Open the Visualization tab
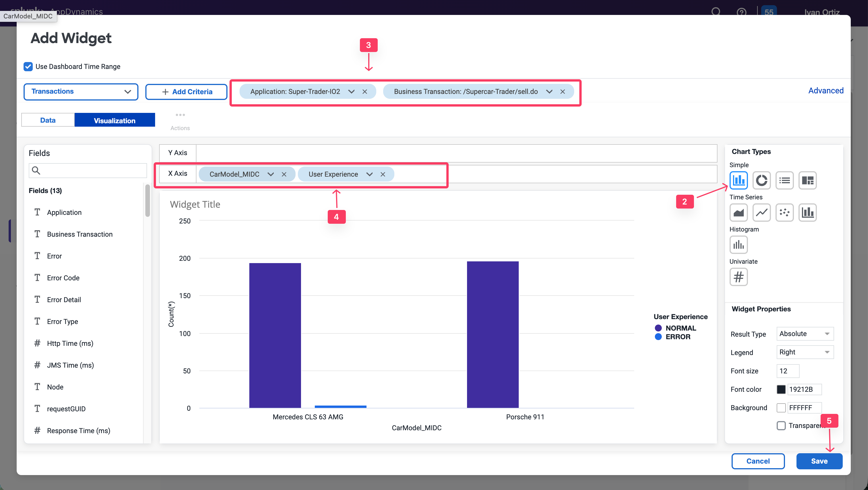Image resolution: width=868 pixels, height=490 pixels. point(115,120)
